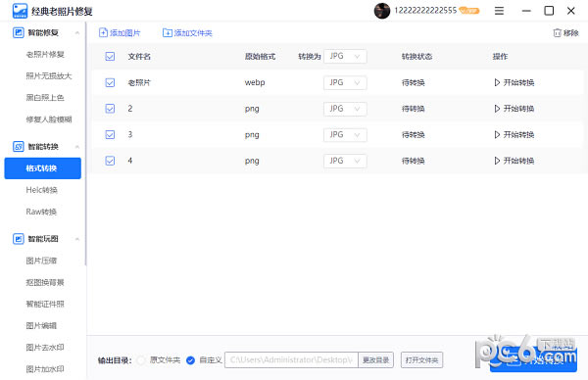The image size is (588, 380).
Task: Open JPG format dropdown for file 4
Action: (345, 161)
